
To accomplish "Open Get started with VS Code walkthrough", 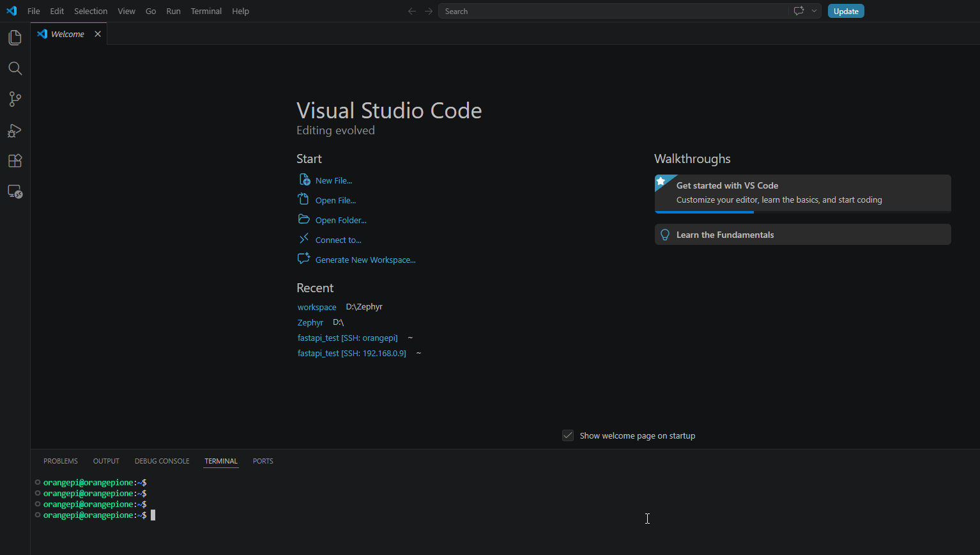I will coord(803,193).
